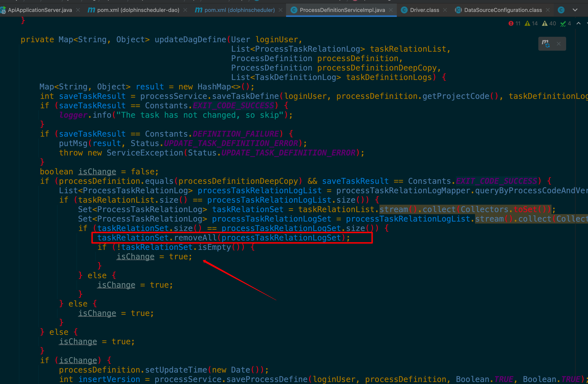Click the 40 weak warnings indicator
The image size is (588, 384).
(x=549, y=23)
